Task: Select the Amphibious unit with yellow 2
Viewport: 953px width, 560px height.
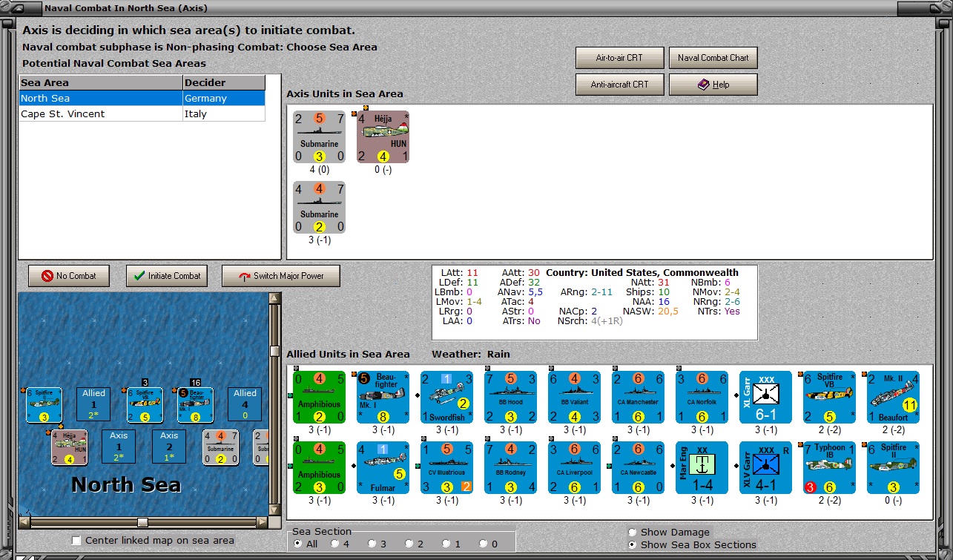Action: 319,397
